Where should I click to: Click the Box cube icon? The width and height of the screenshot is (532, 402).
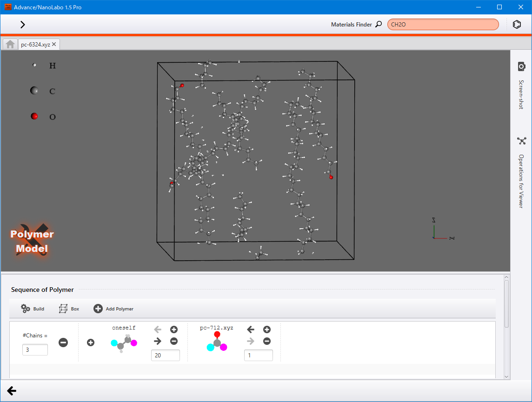[63, 309]
